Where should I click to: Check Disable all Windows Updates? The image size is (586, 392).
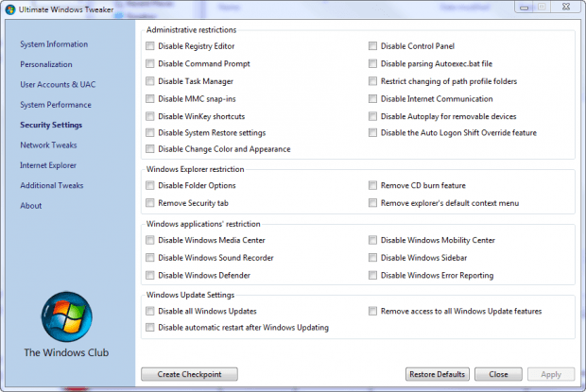coord(150,311)
